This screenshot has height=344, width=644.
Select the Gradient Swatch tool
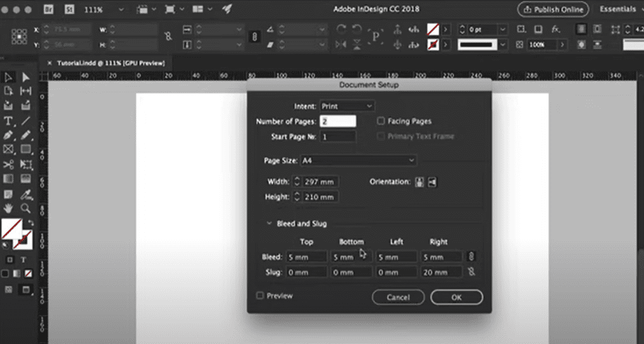[8, 179]
